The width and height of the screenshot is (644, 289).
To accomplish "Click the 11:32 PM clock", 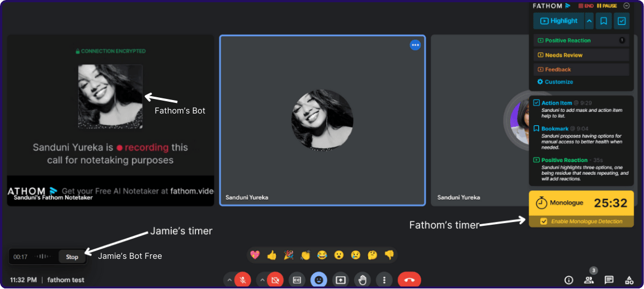I will tap(23, 280).
